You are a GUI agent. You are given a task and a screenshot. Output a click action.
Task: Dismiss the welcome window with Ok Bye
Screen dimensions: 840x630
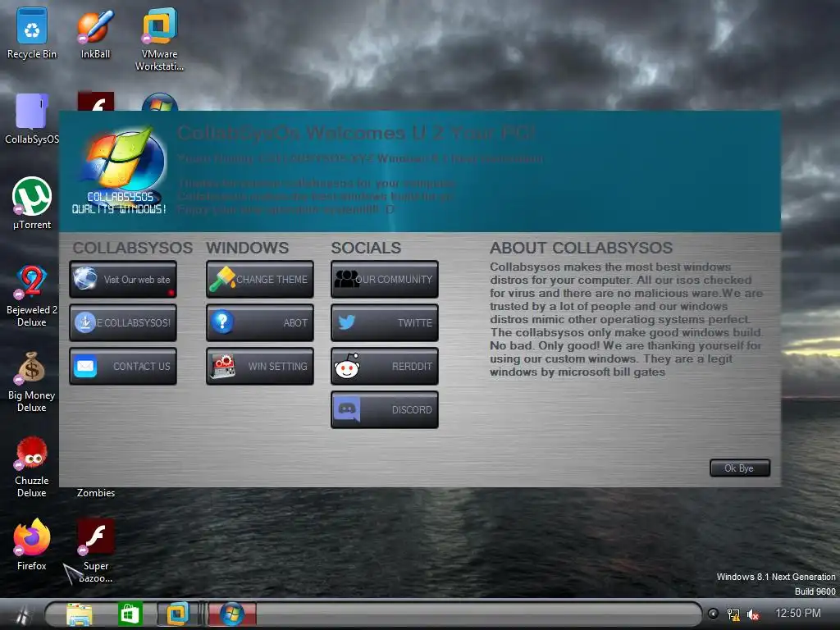tap(740, 468)
